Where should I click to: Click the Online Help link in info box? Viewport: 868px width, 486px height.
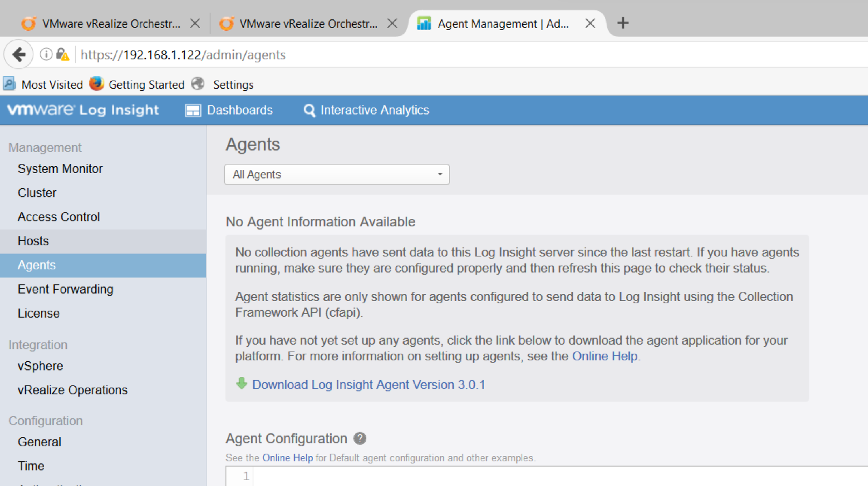click(604, 356)
